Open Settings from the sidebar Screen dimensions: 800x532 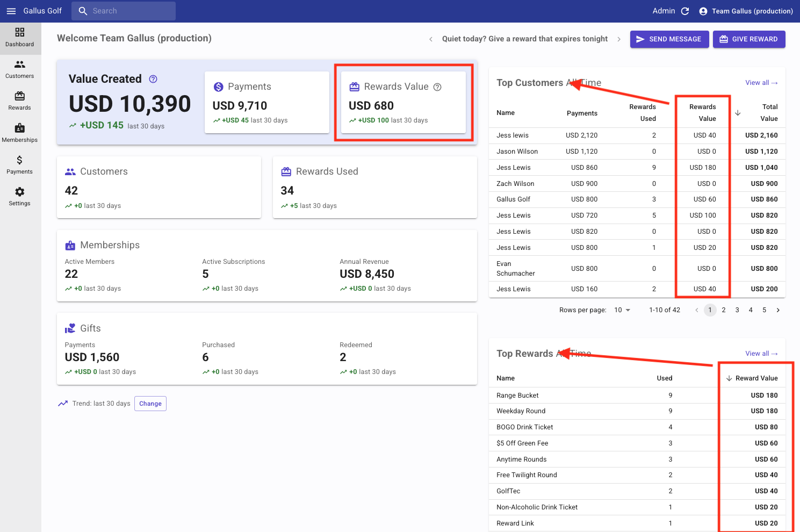[x=20, y=197]
